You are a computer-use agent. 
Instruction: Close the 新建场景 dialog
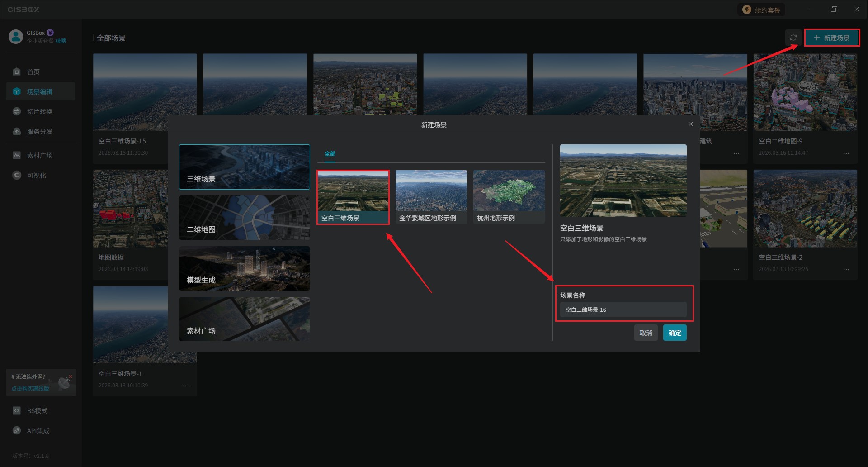coord(690,124)
